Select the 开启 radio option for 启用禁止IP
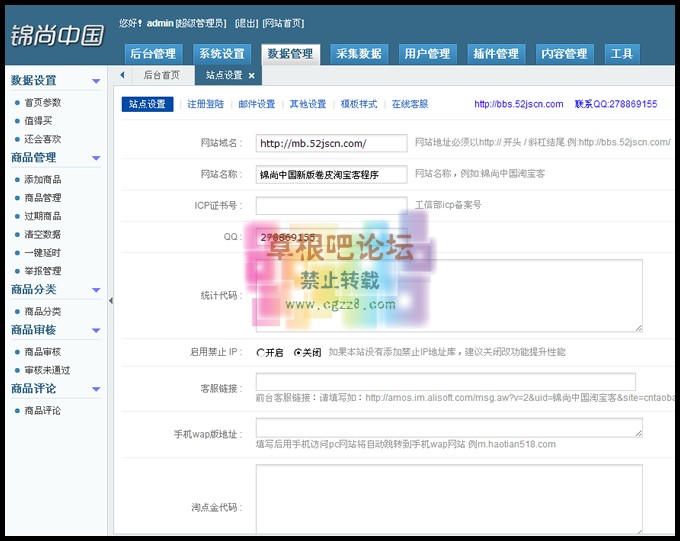 coord(260,353)
